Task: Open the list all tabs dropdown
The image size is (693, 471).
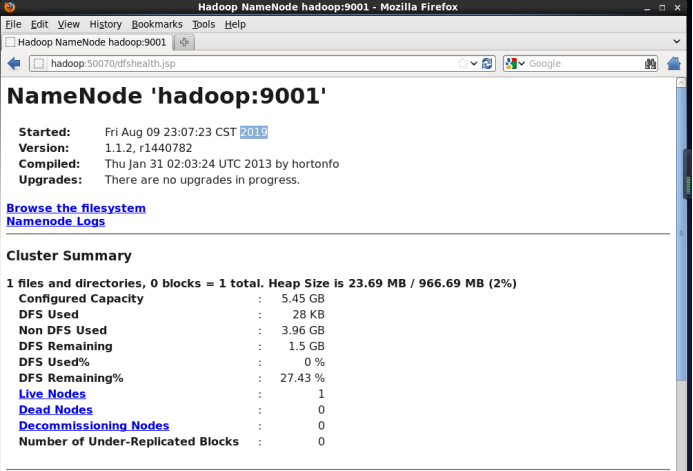Action: click(x=677, y=42)
